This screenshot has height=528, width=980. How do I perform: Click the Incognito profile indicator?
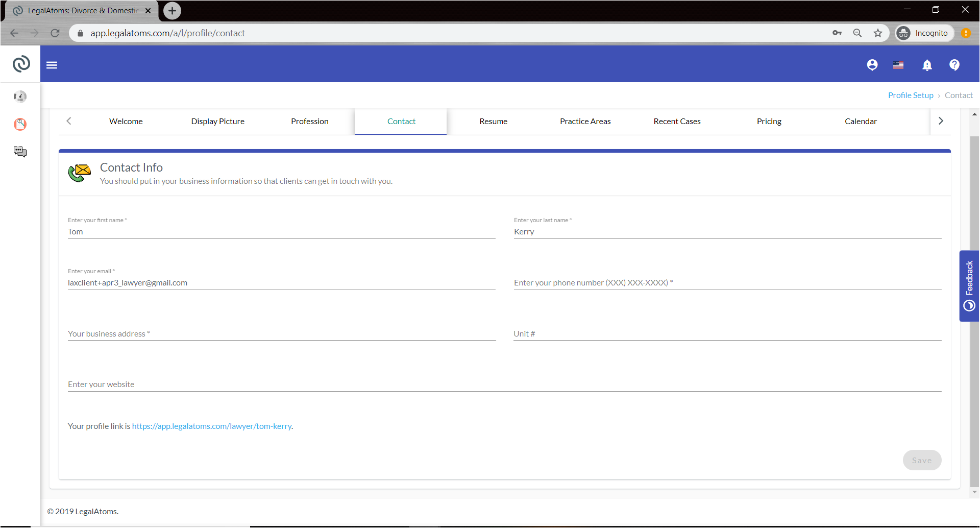coord(924,33)
